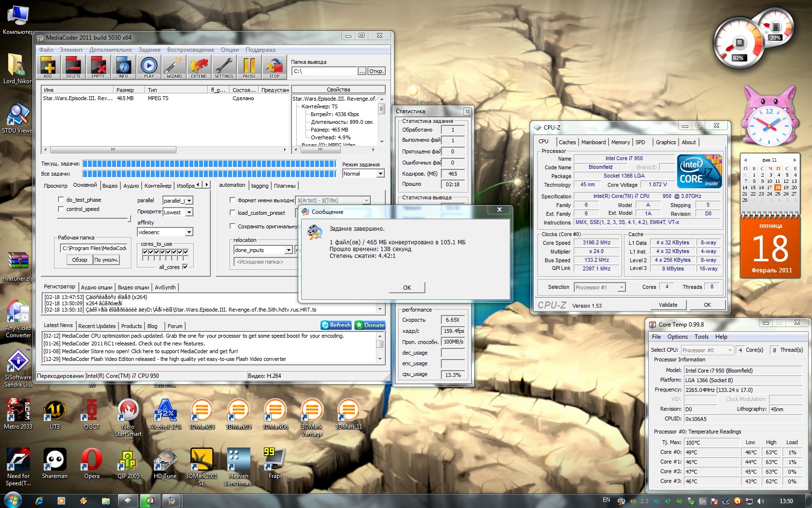Click the Donate button
The width and height of the screenshot is (812, 508).
(x=370, y=325)
